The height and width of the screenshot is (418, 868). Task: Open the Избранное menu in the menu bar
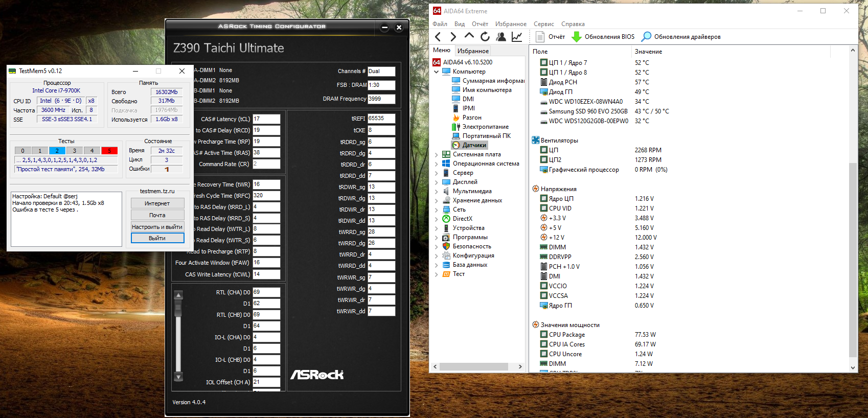tap(511, 24)
